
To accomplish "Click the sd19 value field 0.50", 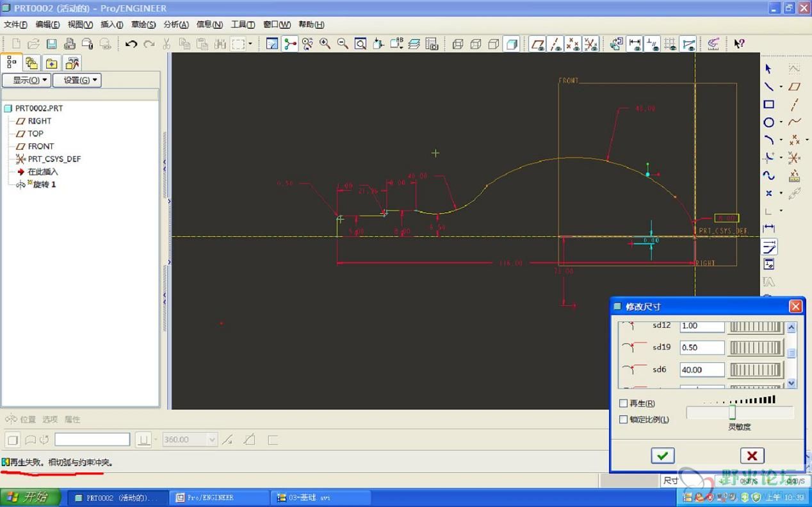I will coord(702,348).
